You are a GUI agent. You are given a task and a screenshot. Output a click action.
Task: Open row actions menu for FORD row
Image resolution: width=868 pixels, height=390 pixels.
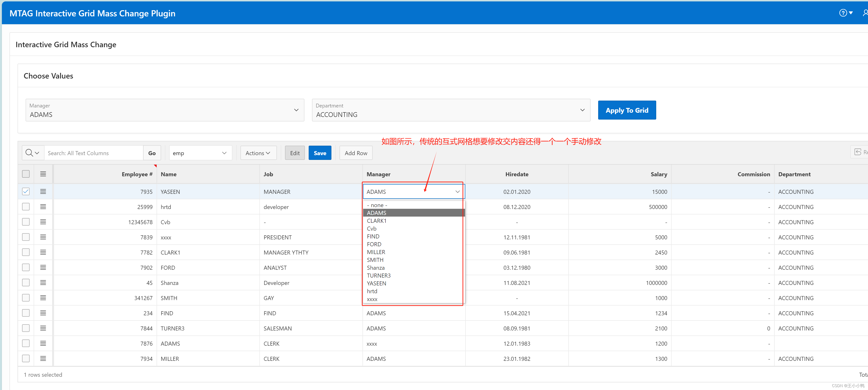pos(43,268)
